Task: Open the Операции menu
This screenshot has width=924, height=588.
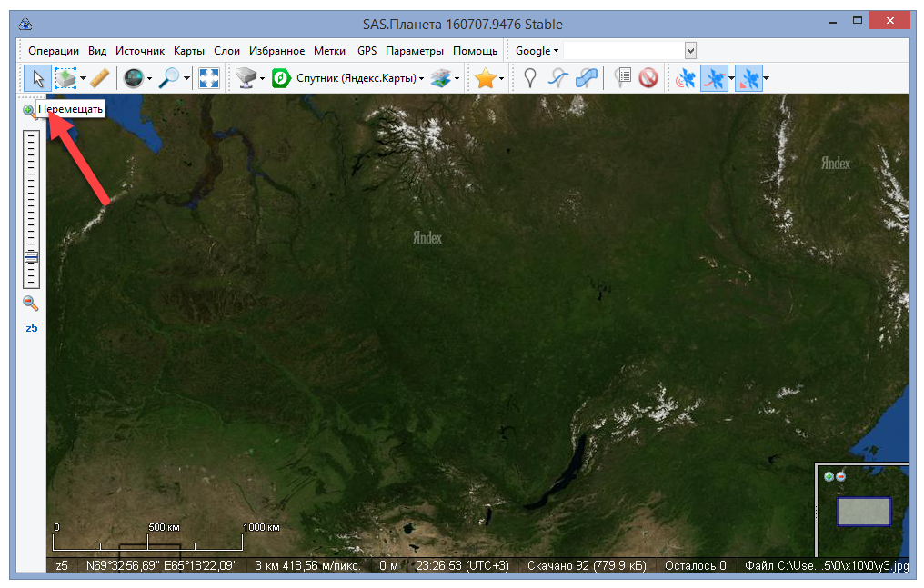Action: [54, 51]
